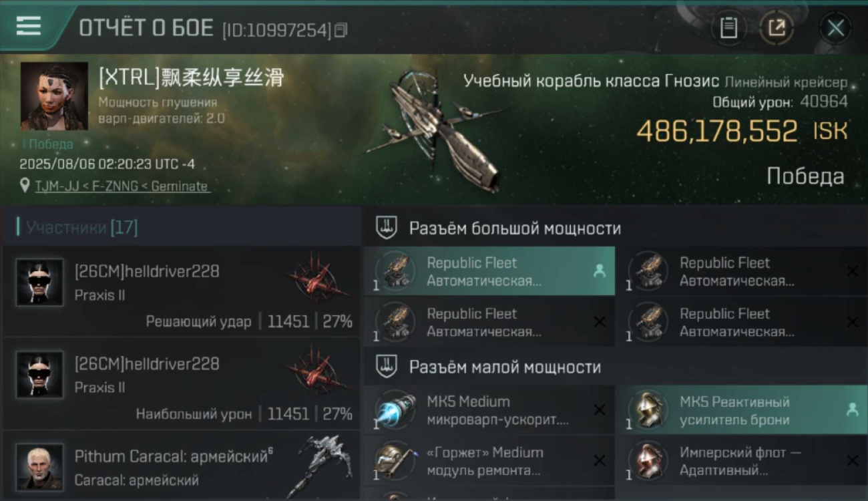Click the «Горжет» Medium repair module icon

pos(395,461)
